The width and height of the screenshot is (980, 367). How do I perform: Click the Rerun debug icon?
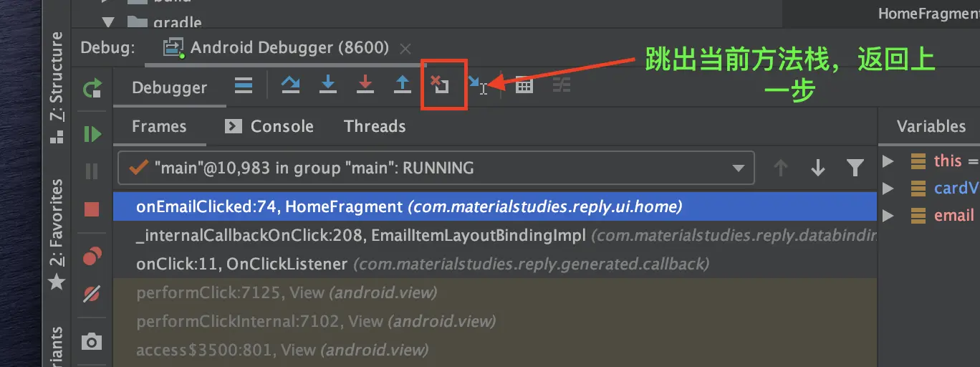click(x=92, y=89)
